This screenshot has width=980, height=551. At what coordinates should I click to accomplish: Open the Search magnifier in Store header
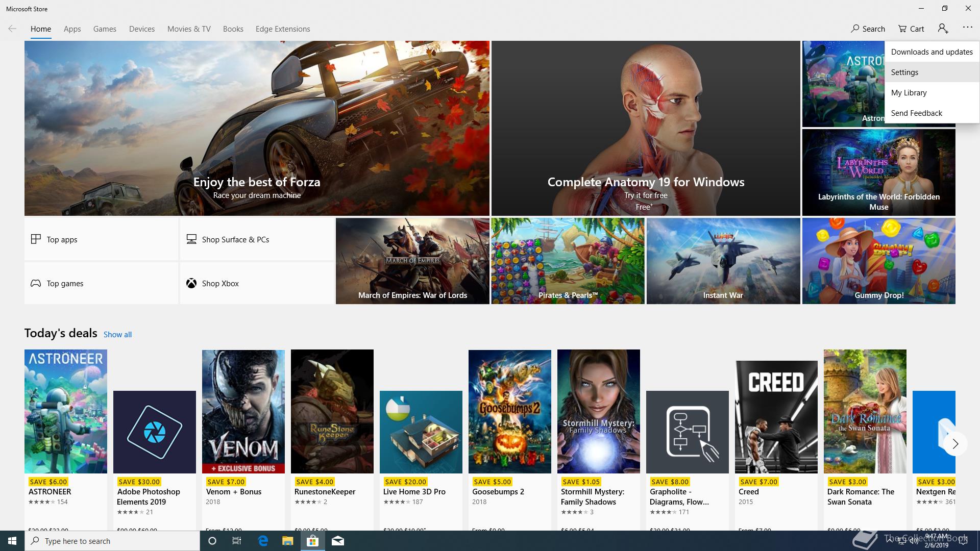868,29
